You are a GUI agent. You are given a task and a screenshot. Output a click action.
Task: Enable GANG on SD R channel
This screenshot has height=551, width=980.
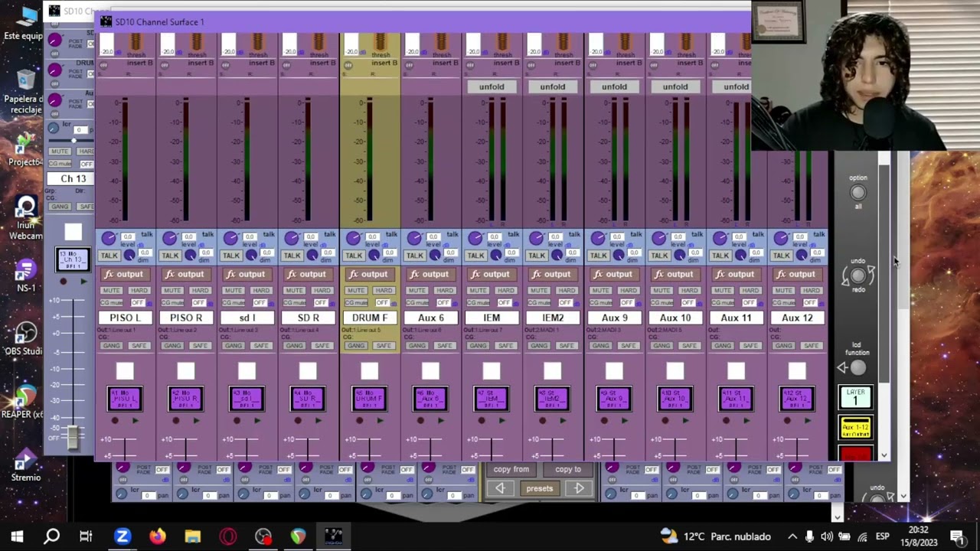pyautogui.click(x=295, y=346)
